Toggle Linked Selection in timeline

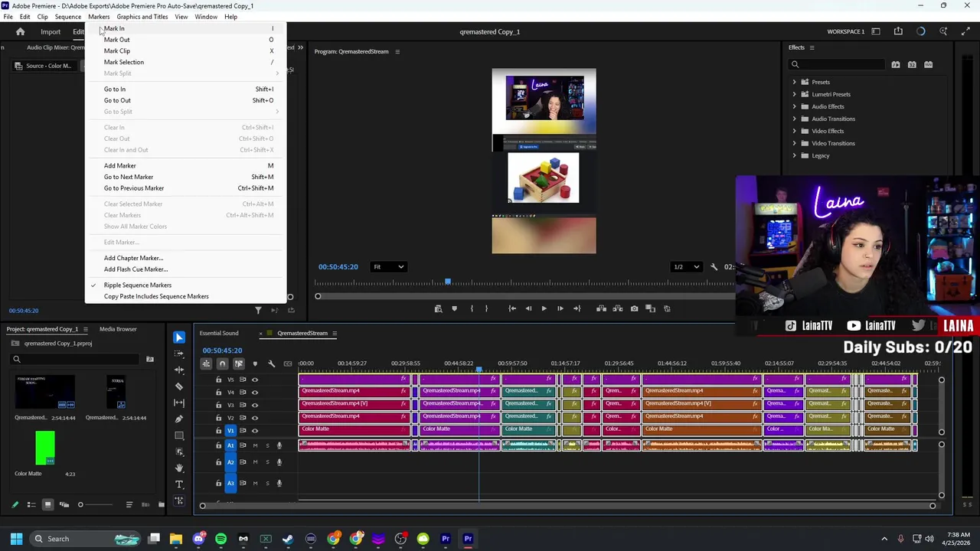238,364
